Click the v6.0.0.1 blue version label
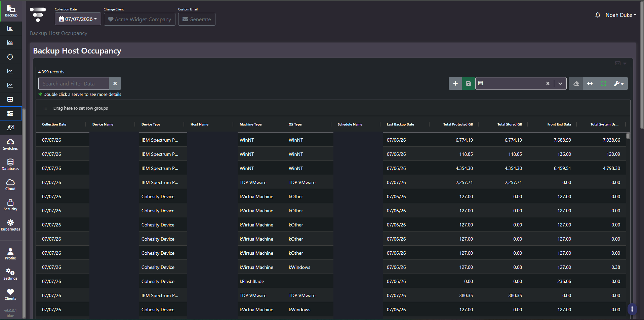Image resolution: width=644 pixels, height=320 pixels. click(x=10, y=313)
